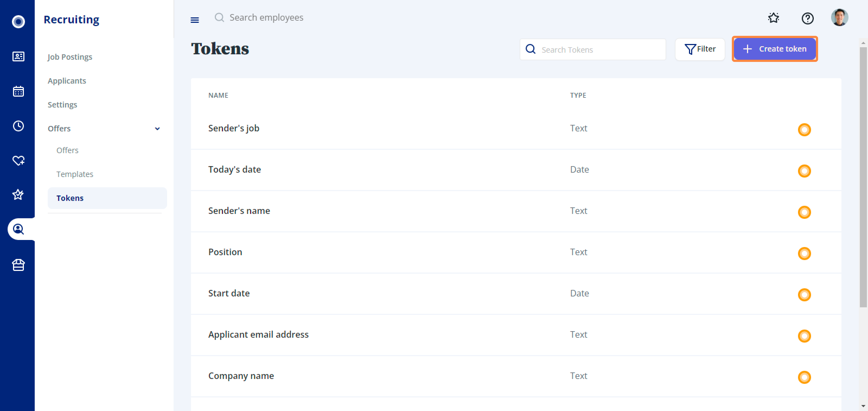Click the Text type of Company name
Image resolution: width=868 pixels, height=411 pixels.
578,376
